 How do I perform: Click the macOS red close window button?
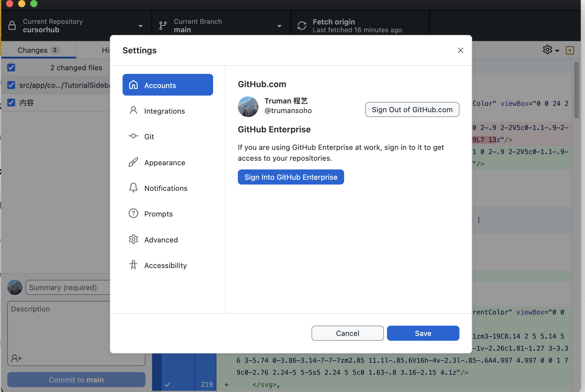click(x=10, y=3)
